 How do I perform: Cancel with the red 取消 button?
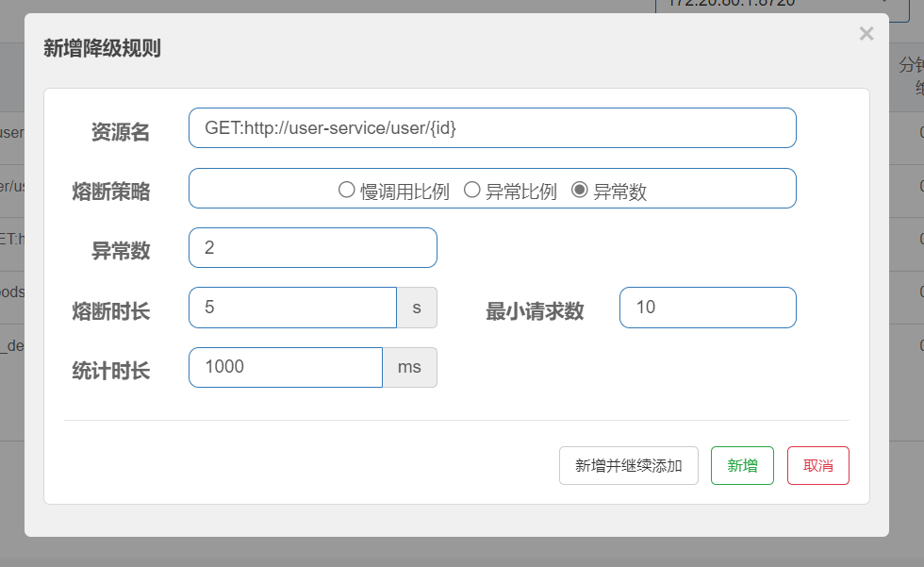tap(817, 466)
